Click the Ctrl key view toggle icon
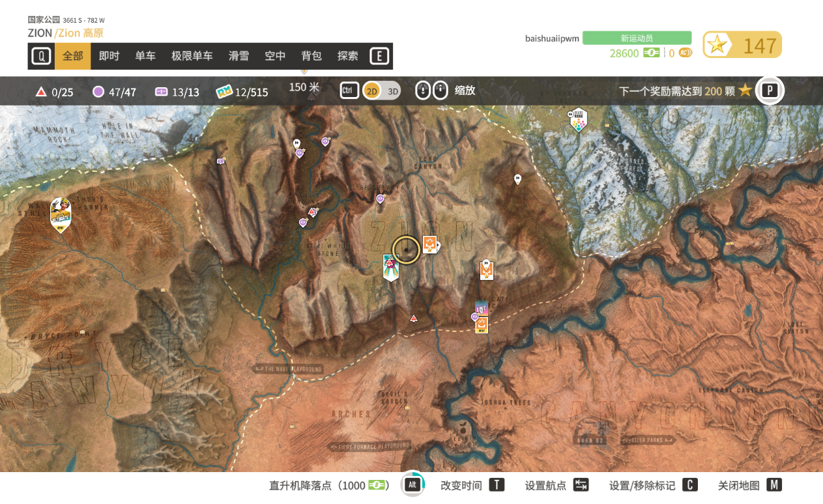 point(349,91)
